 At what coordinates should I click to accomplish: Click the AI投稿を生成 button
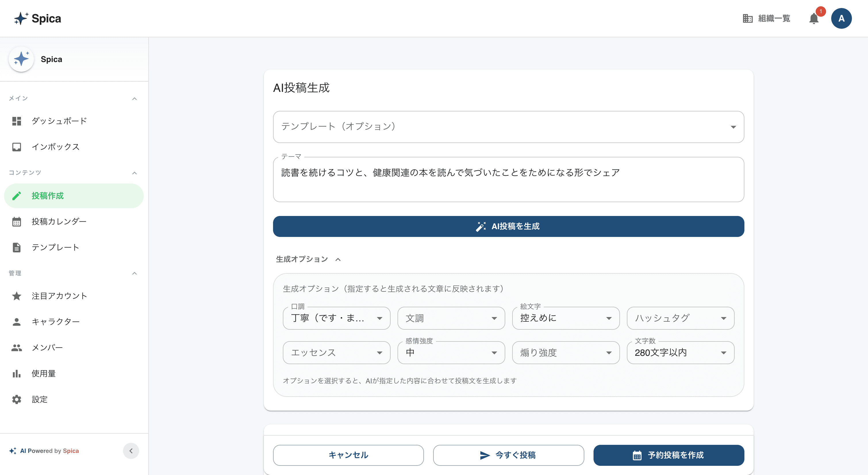[x=508, y=226]
